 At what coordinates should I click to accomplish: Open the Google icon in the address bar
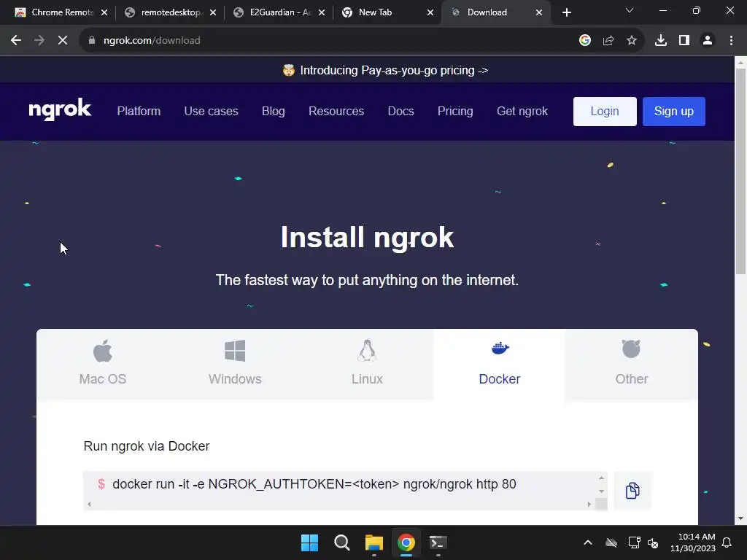click(x=585, y=41)
